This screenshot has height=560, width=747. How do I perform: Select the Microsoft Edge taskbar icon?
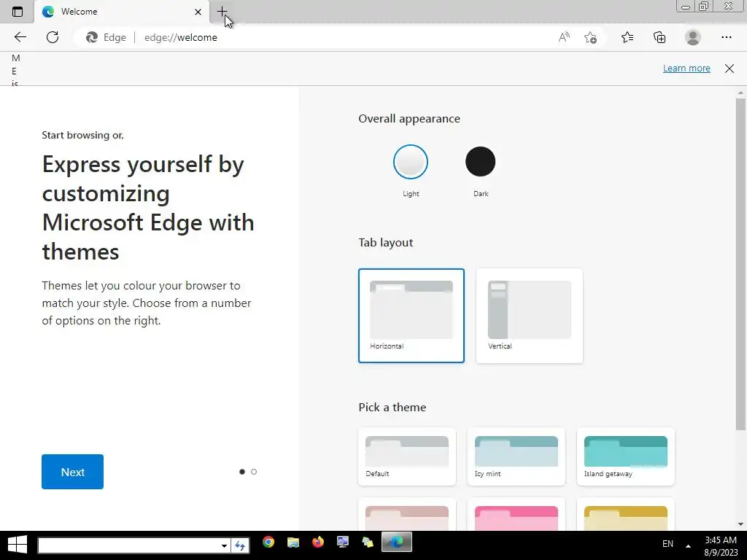pyautogui.click(x=396, y=542)
